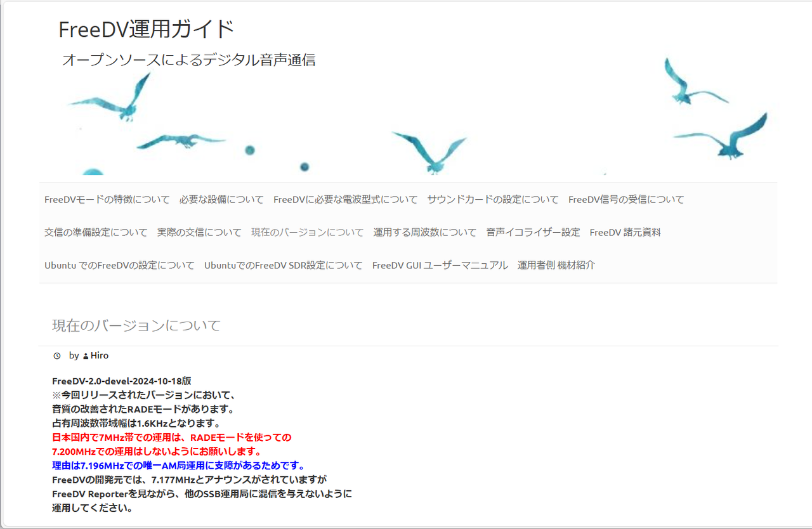Open FreeDV信号の受信について menu link
The image size is (812, 529).
pyautogui.click(x=626, y=199)
